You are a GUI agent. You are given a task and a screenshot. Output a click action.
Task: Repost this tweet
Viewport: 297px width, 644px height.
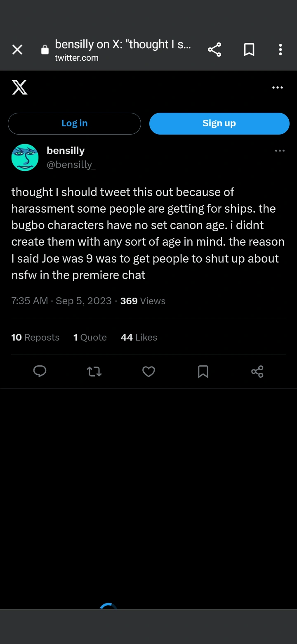click(x=94, y=372)
